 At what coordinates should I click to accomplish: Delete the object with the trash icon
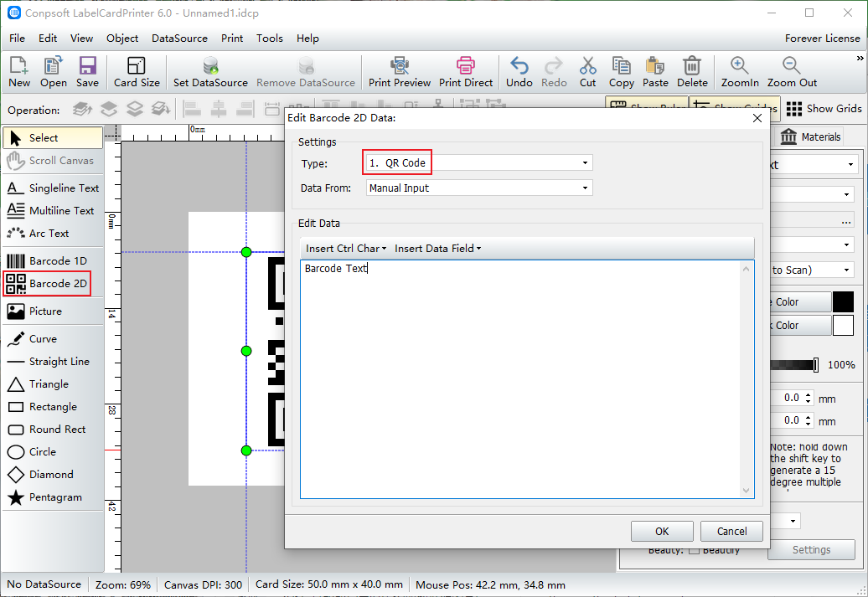click(x=692, y=72)
